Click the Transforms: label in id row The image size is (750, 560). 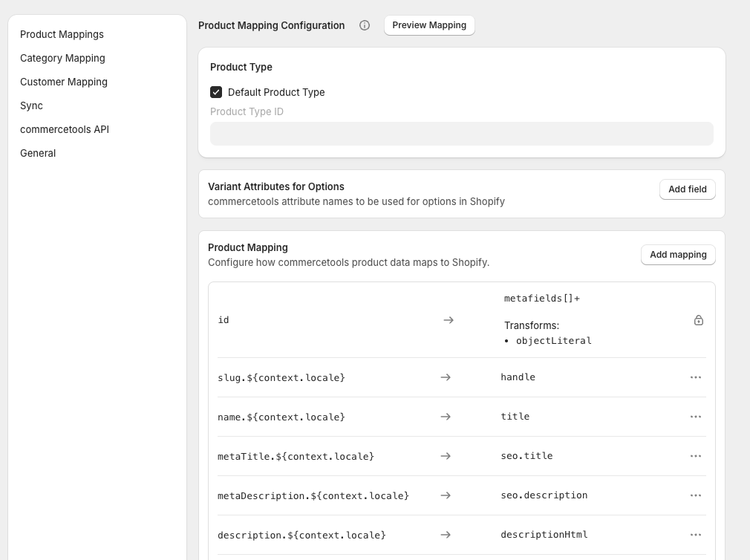532,325
